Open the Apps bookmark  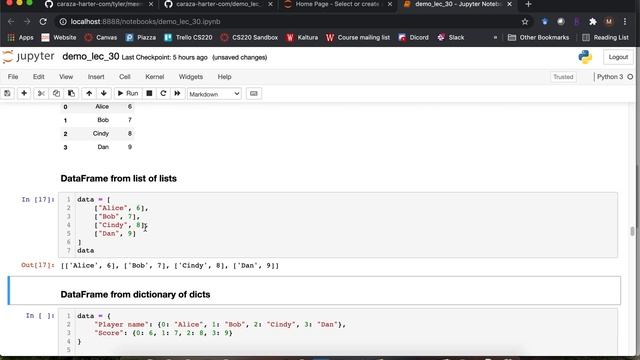click(x=21, y=38)
